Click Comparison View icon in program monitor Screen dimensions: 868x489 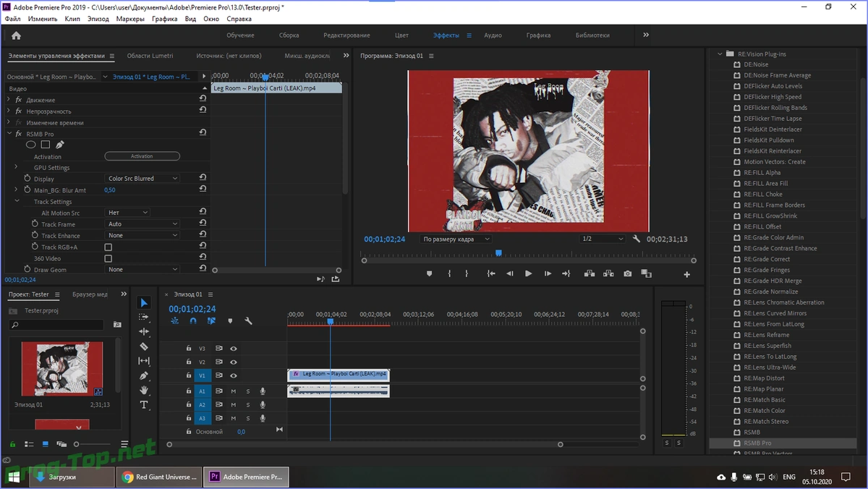tap(646, 274)
